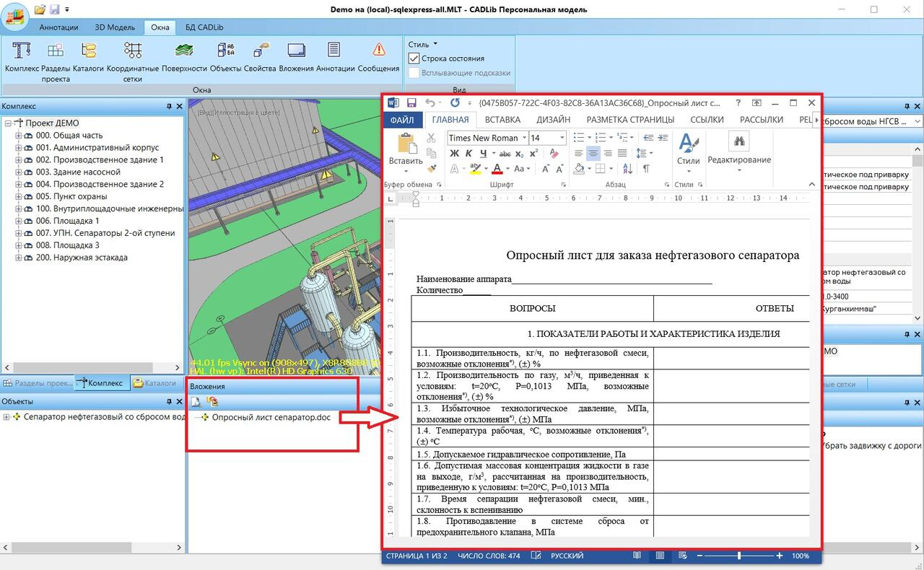Open the Стиль dropdown menu
The height and width of the screenshot is (570, 924).
pos(423,44)
